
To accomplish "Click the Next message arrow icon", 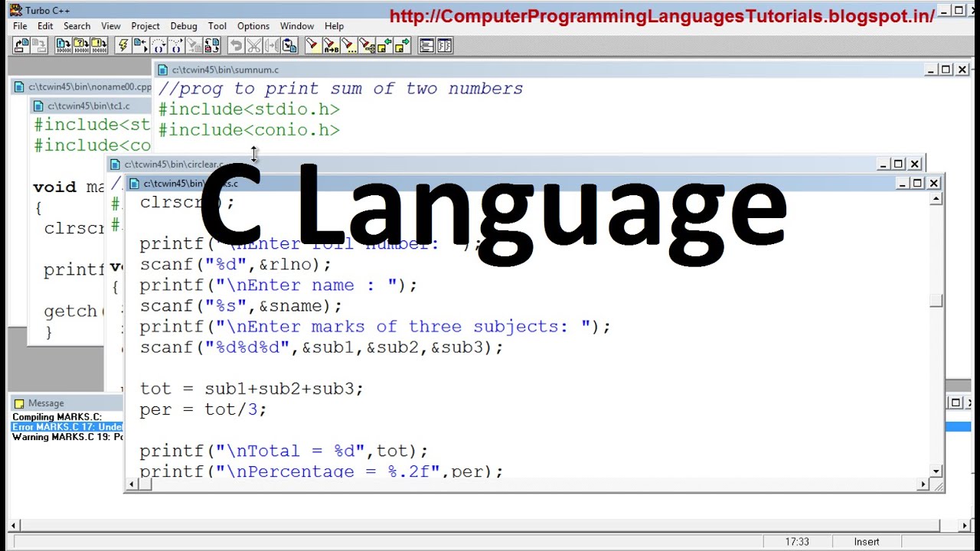I will point(401,46).
